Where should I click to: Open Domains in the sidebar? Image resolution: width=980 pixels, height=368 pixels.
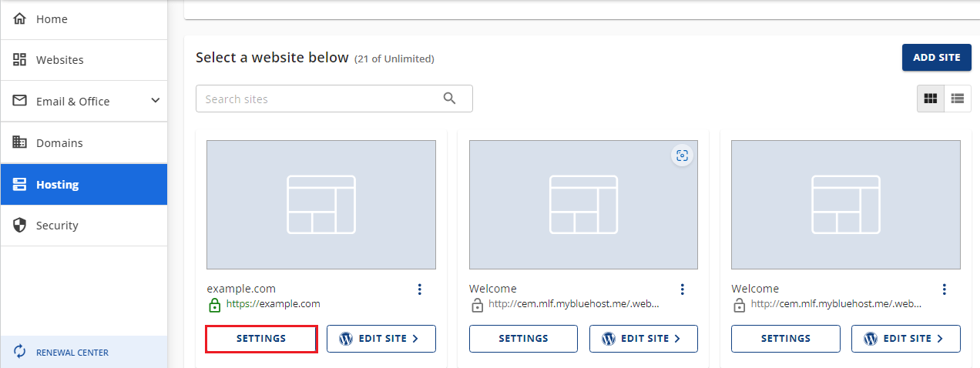click(x=83, y=142)
